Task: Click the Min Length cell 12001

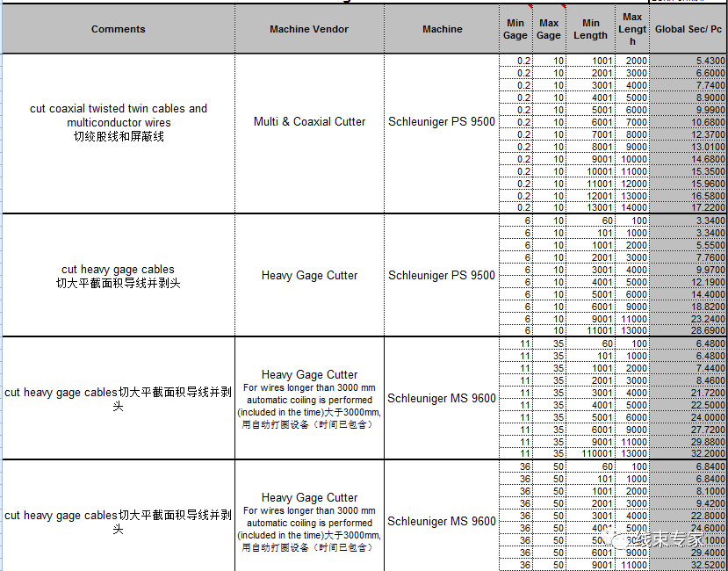Action: [591, 196]
